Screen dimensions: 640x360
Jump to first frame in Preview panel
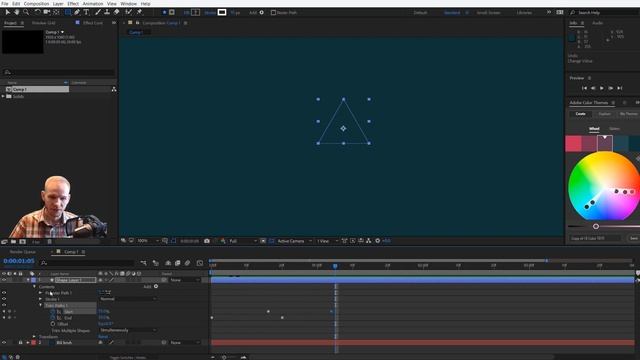pyautogui.click(x=584, y=88)
